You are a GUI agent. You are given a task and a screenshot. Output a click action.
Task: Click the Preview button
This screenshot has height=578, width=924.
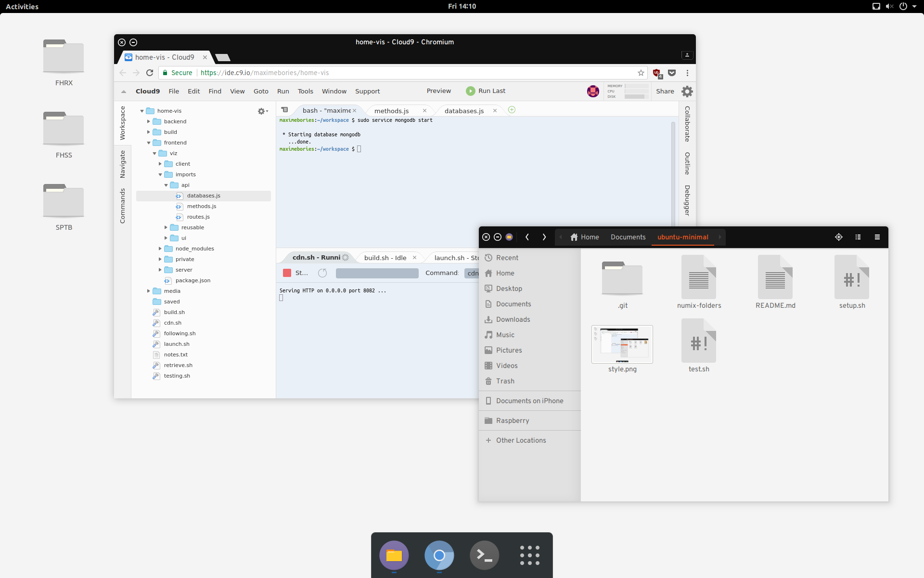pos(438,91)
